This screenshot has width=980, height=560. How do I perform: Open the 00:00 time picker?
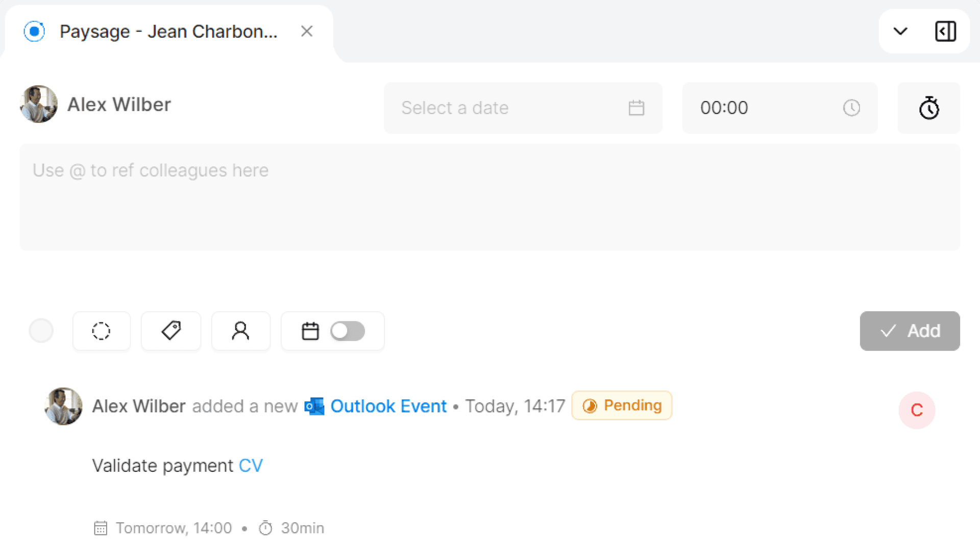pos(766,108)
